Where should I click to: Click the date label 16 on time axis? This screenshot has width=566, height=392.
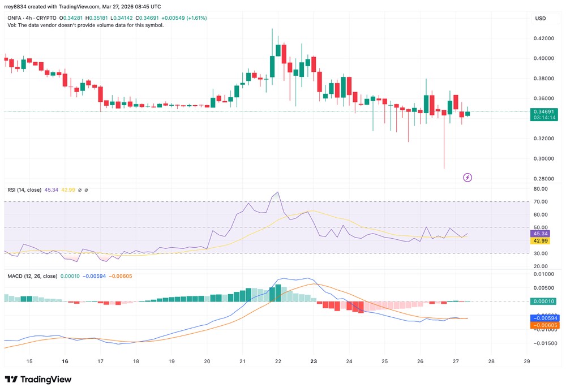pos(65,361)
